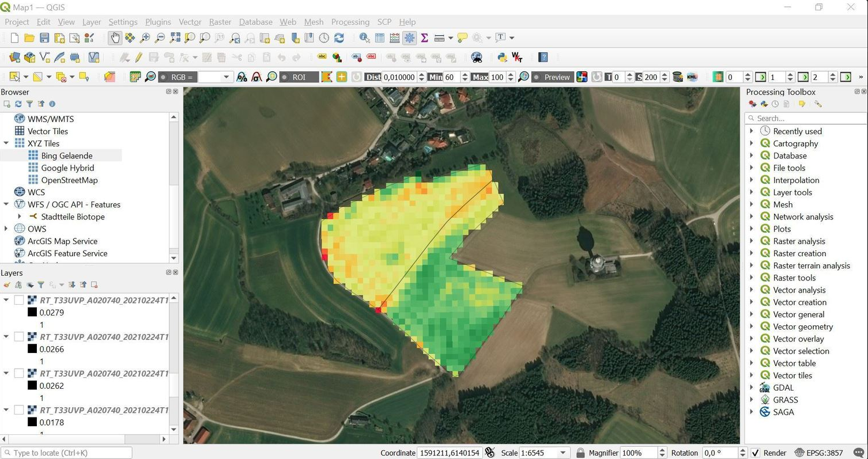Click the black legend swatch for 0.0279
The width and height of the screenshot is (868, 459).
[32, 312]
